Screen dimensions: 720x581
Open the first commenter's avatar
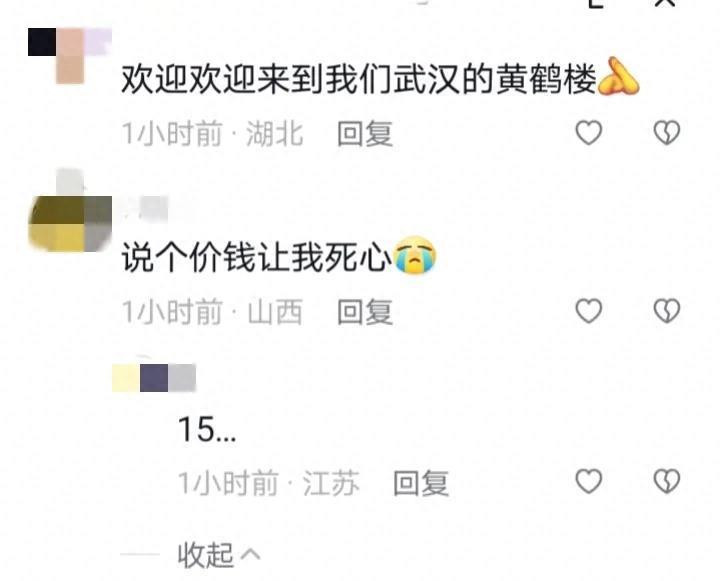point(70,56)
